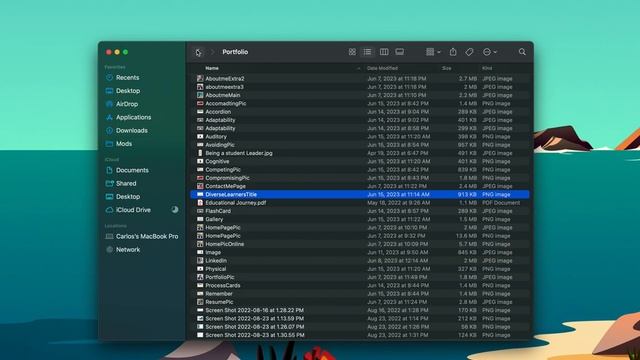Open Desktop under iCloud in sidebar

[128, 197]
